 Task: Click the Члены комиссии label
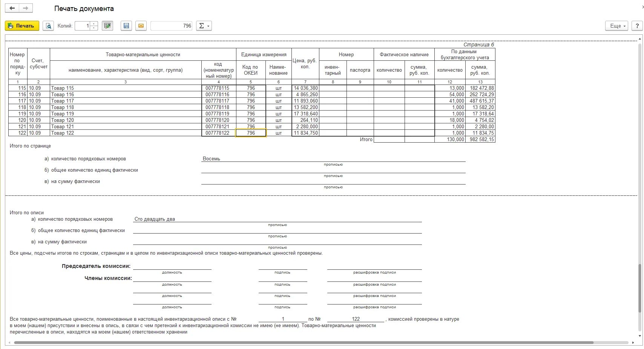coord(108,278)
